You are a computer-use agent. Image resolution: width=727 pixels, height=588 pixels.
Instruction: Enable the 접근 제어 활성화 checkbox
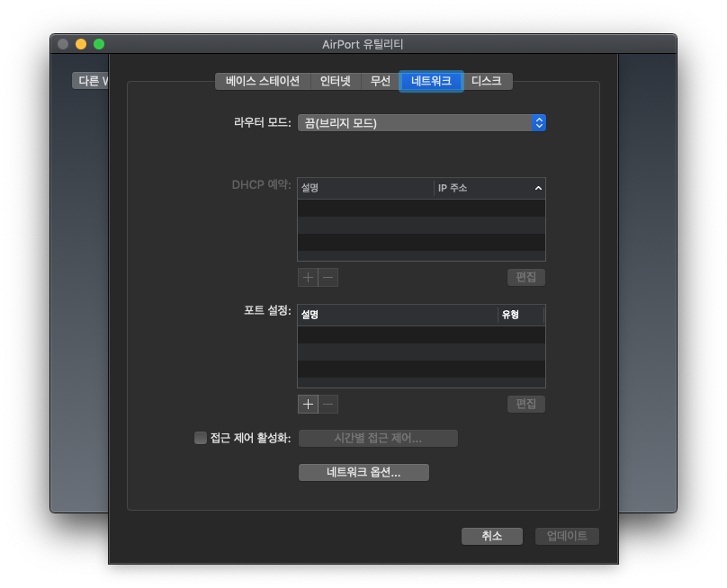click(201, 438)
